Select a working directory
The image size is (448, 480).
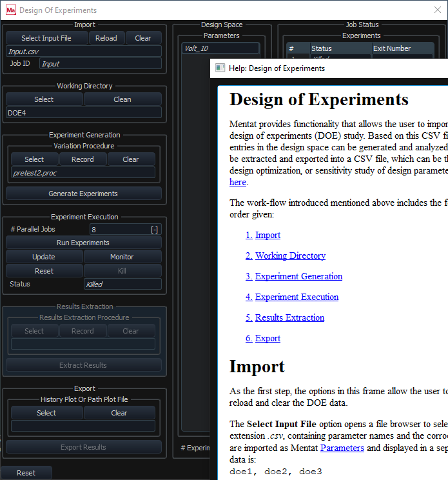click(44, 99)
